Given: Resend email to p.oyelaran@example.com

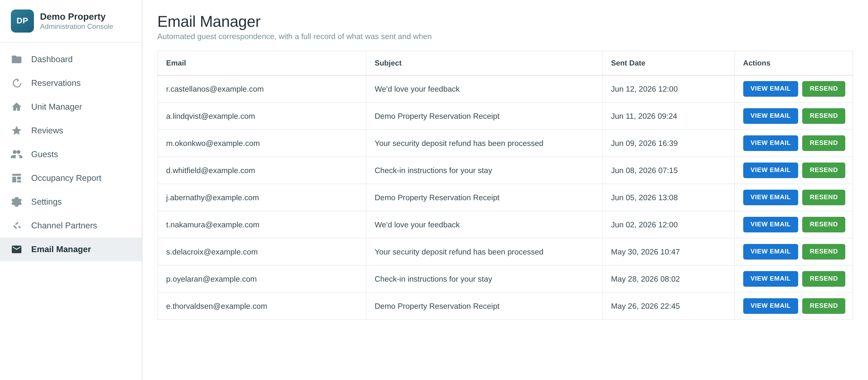Looking at the screenshot, I should [824, 279].
